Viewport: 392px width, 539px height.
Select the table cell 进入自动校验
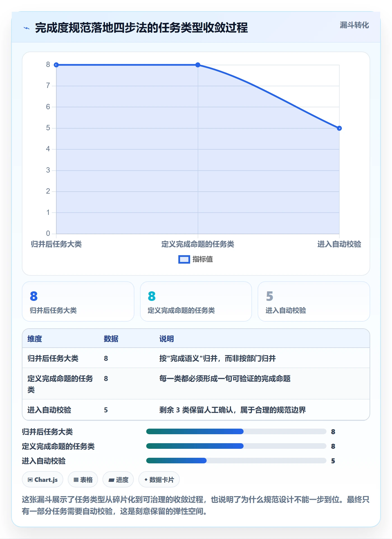(49, 410)
